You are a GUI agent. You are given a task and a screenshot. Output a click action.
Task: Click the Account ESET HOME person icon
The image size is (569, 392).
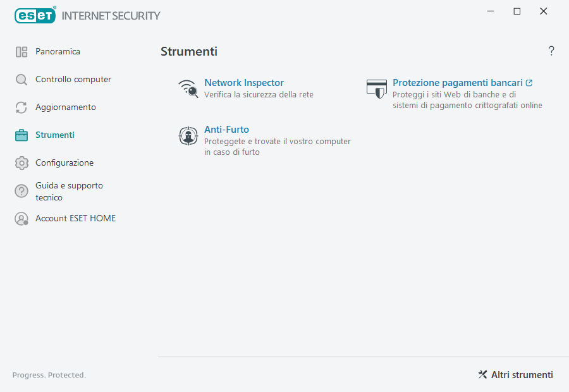coord(21,218)
